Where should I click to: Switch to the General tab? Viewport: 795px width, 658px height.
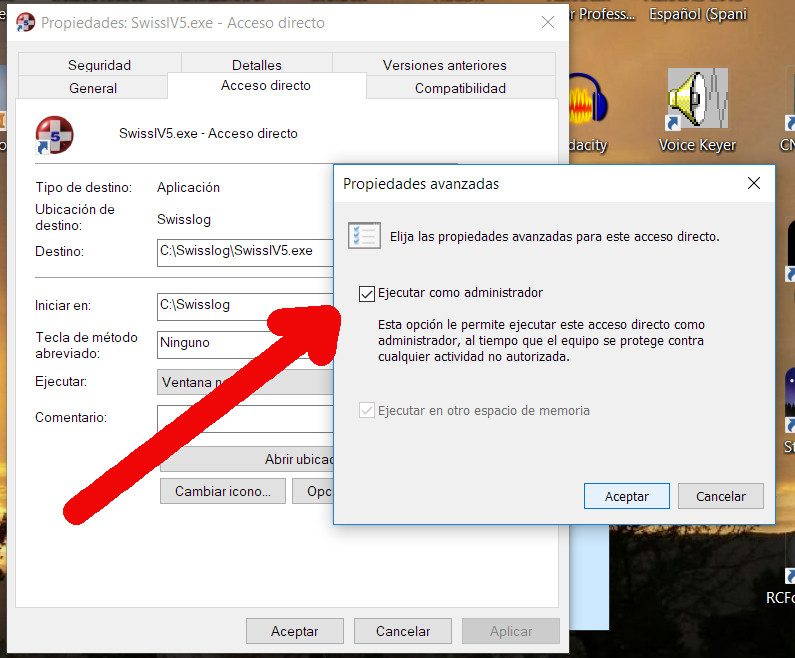pos(93,88)
